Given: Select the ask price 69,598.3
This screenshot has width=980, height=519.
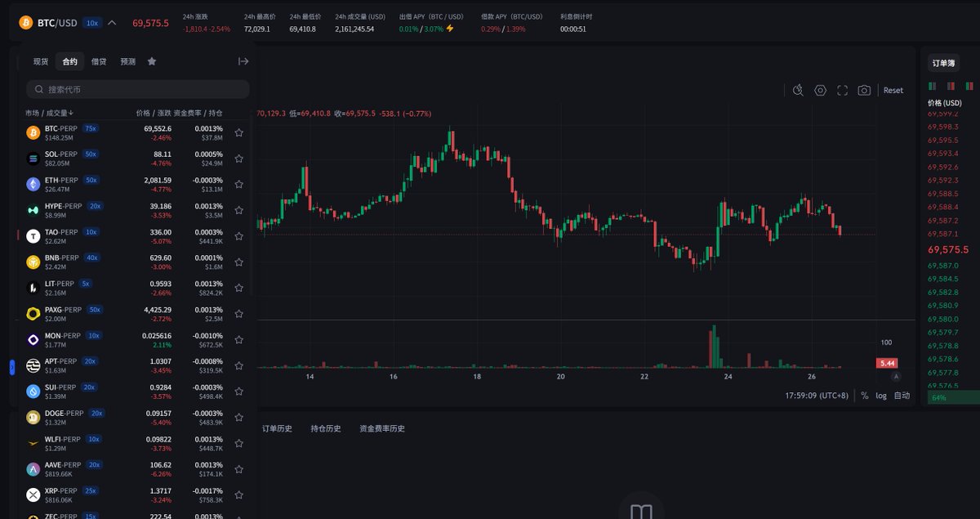Looking at the screenshot, I should [x=943, y=127].
